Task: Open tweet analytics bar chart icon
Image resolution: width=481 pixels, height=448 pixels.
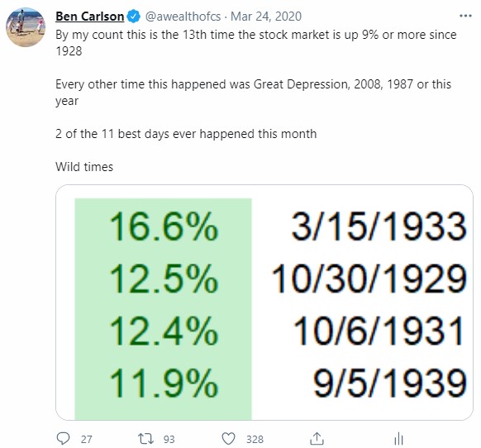Action: coord(398,439)
